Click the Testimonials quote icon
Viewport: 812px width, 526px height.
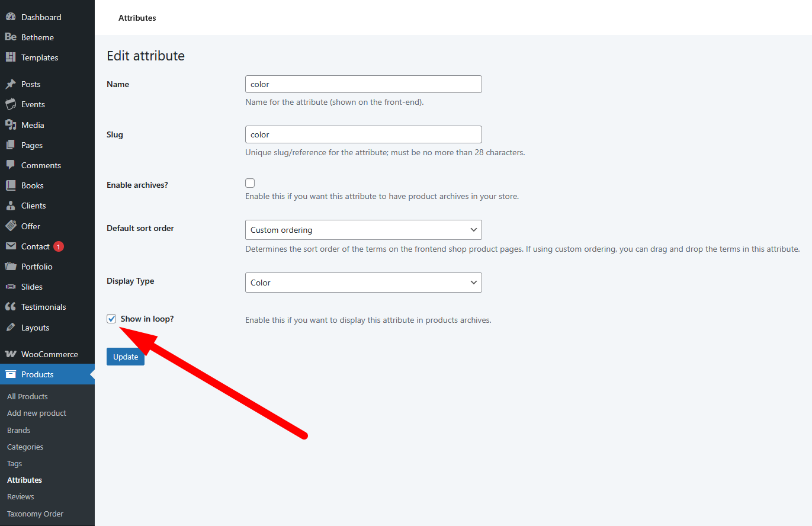click(11, 307)
